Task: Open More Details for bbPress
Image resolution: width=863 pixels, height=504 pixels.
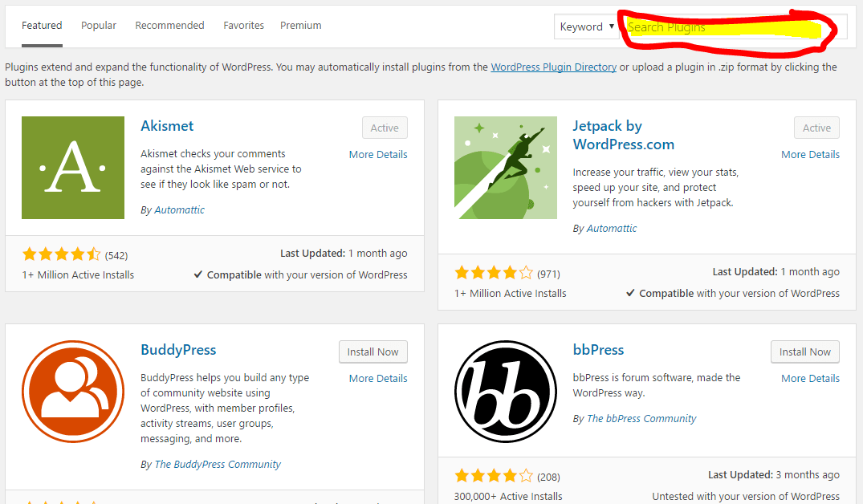Action: click(x=810, y=379)
